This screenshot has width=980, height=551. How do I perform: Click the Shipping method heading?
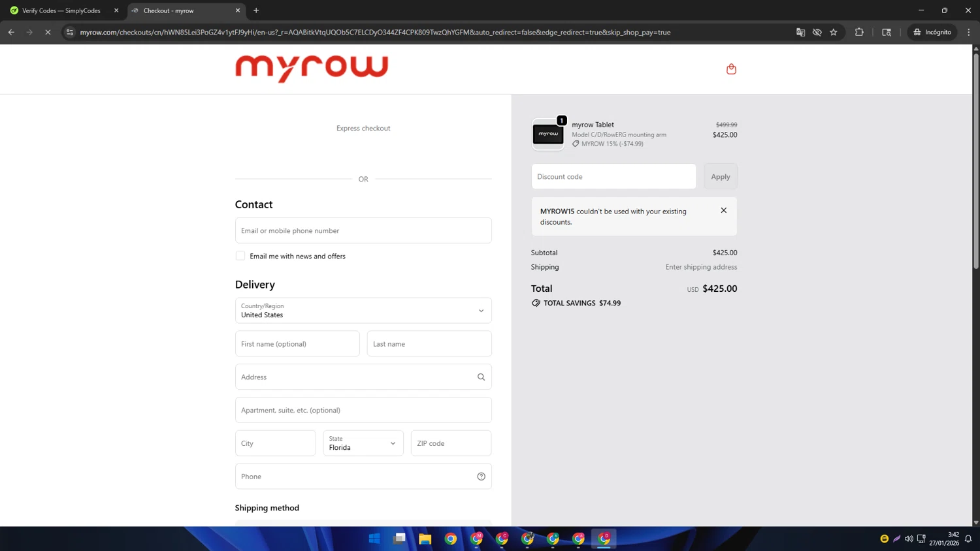click(x=267, y=508)
